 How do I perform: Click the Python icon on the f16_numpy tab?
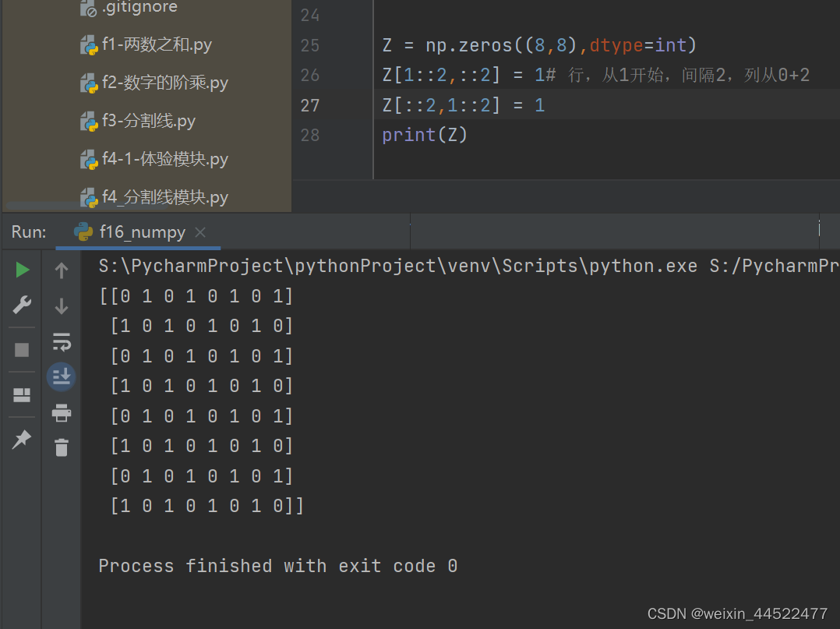pos(83,231)
